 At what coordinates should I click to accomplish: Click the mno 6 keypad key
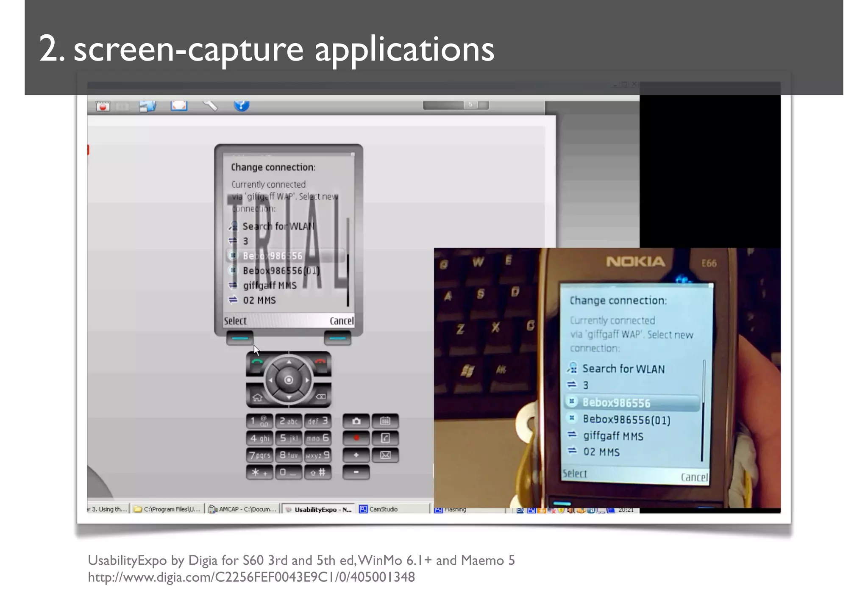[318, 438]
